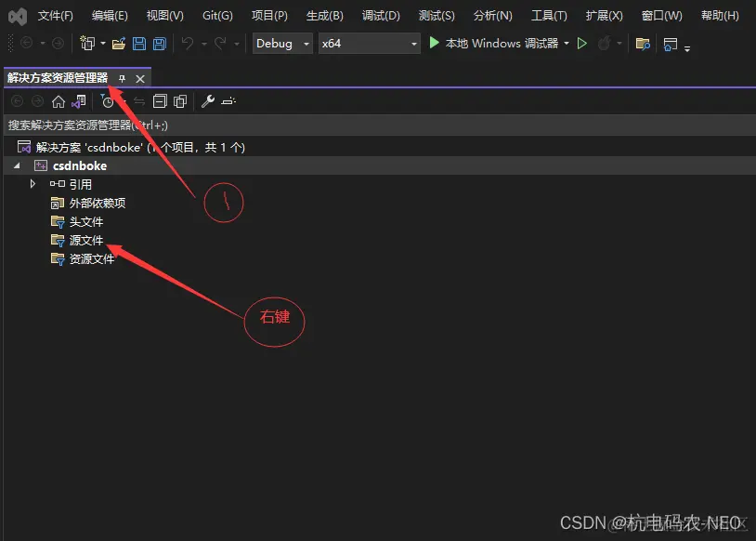Open the 视图(V) menu
Image resolution: width=756 pixels, height=541 pixels.
(165, 16)
